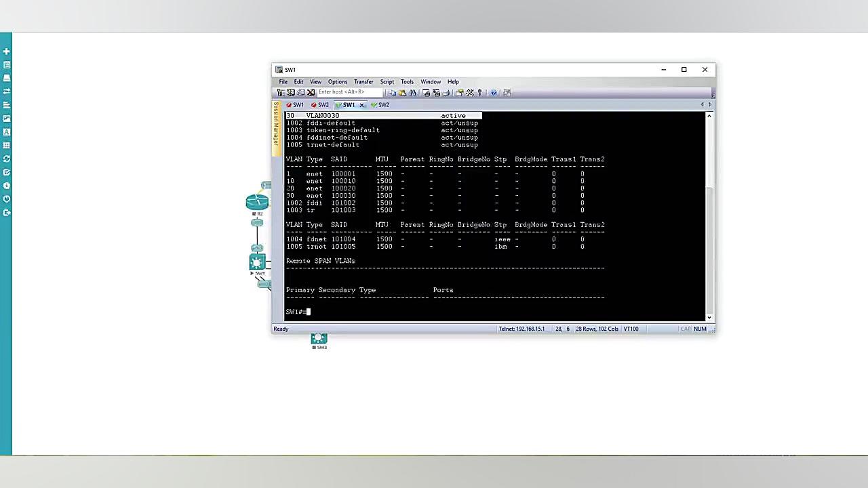This screenshot has width=868, height=488.
Task: Click the circular info icon in left sidebar
Action: click(x=6, y=186)
